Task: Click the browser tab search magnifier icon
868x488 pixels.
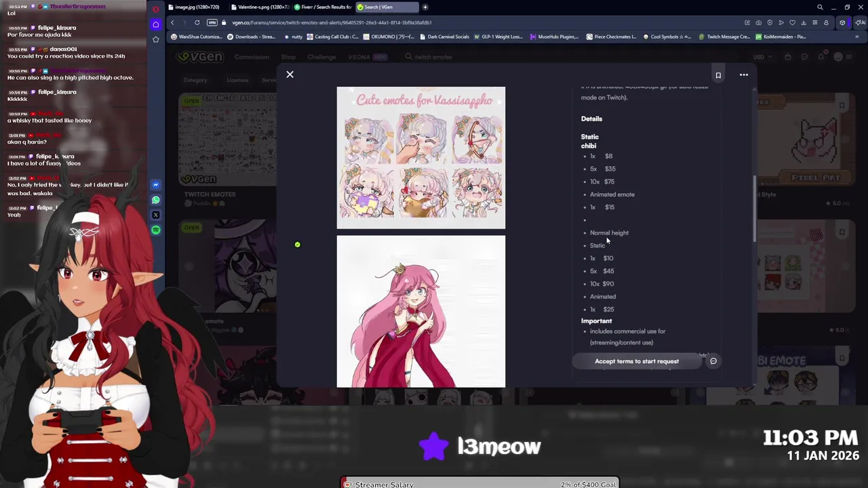Action: (x=820, y=7)
